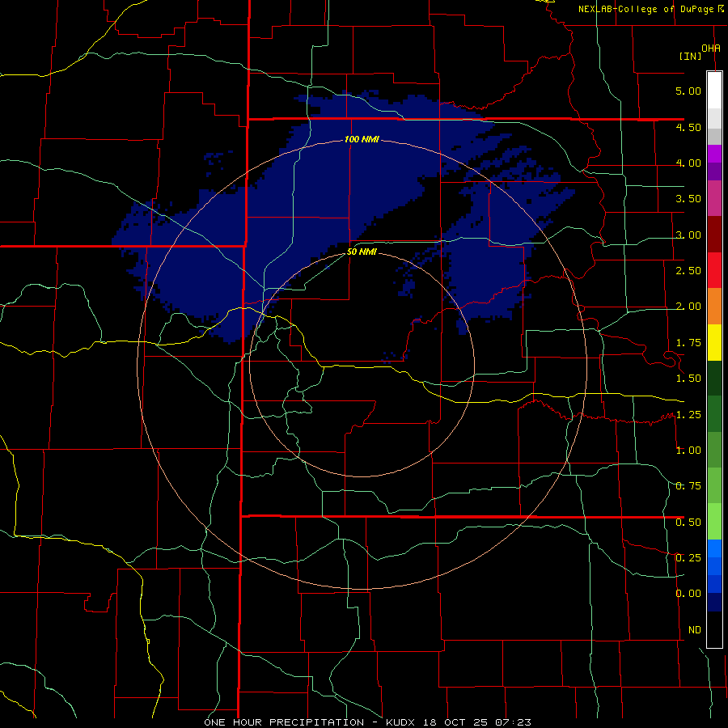Select the orange legend swatch

[x=714, y=307]
